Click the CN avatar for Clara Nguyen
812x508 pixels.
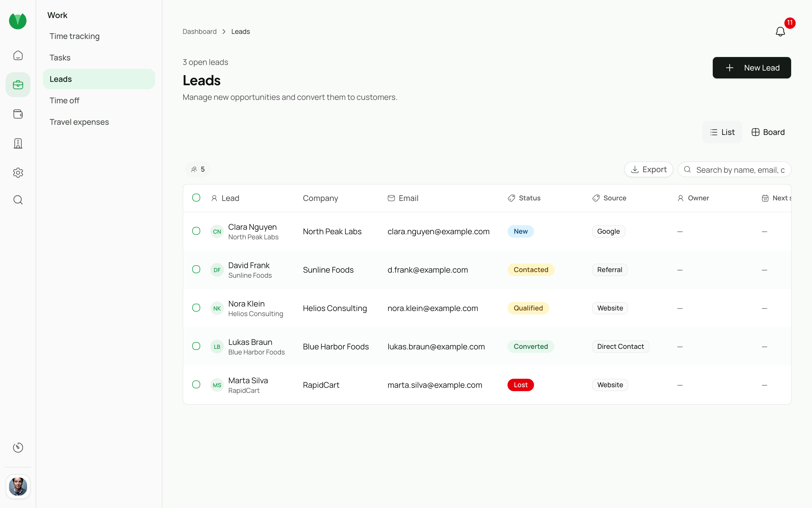pos(217,231)
